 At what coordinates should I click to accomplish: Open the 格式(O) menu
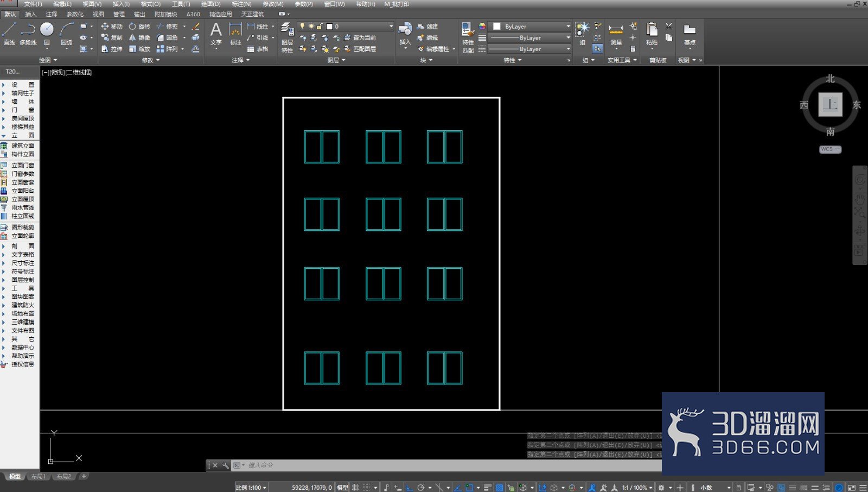click(151, 4)
